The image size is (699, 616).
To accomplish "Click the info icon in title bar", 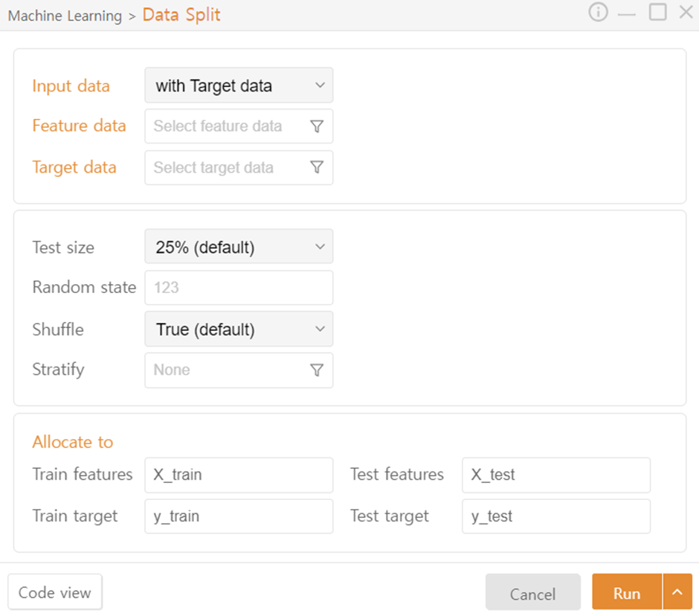I will tap(598, 13).
